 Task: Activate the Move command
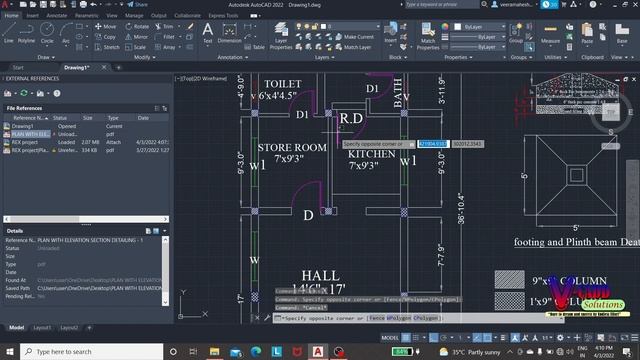[x=105, y=27]
